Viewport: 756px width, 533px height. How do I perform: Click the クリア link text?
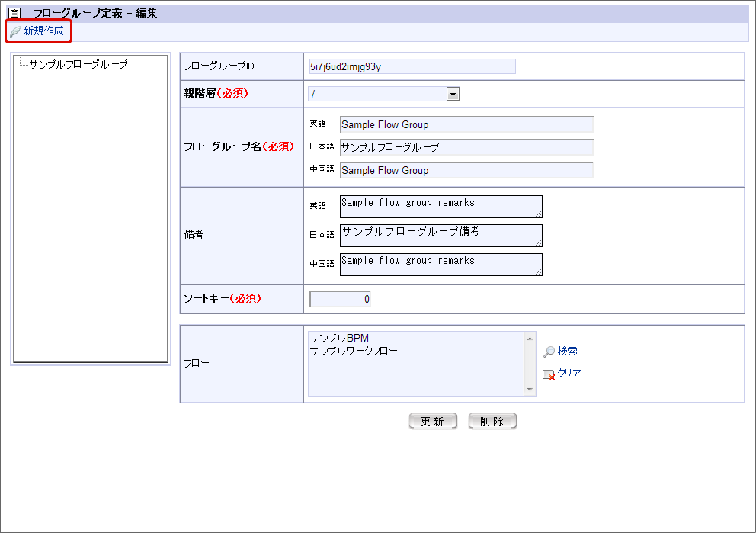pos(569,374)
